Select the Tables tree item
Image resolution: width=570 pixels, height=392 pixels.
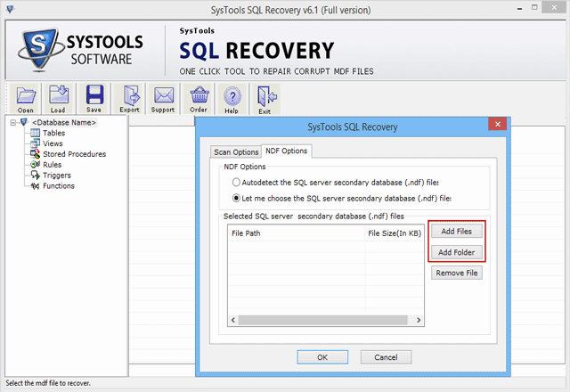tap(53, 133)
